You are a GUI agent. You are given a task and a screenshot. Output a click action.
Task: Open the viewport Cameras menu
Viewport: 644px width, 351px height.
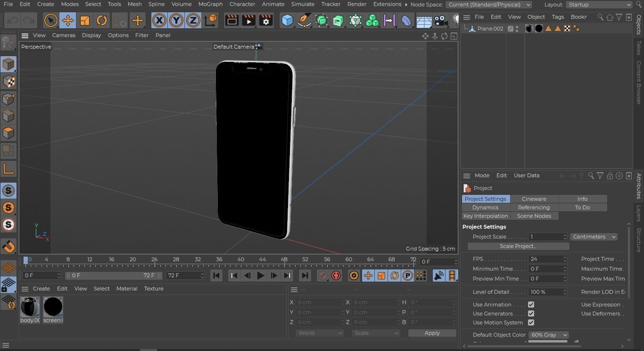point(64,35)
